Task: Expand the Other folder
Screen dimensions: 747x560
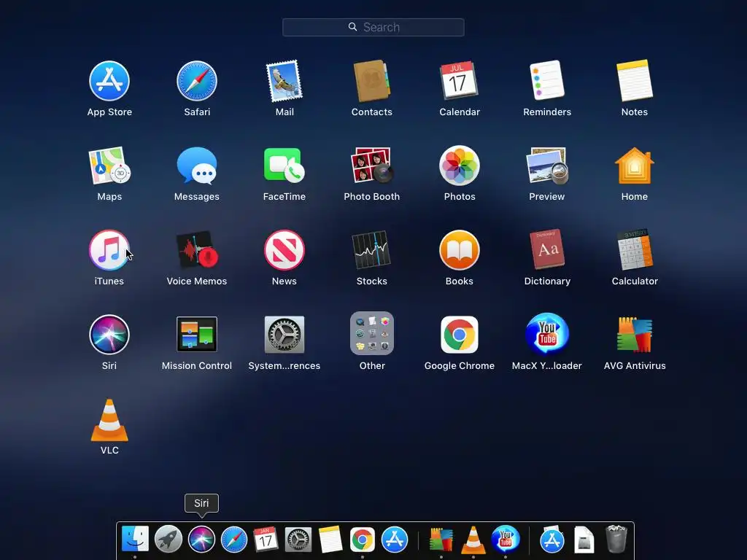Action: point(371,333)
